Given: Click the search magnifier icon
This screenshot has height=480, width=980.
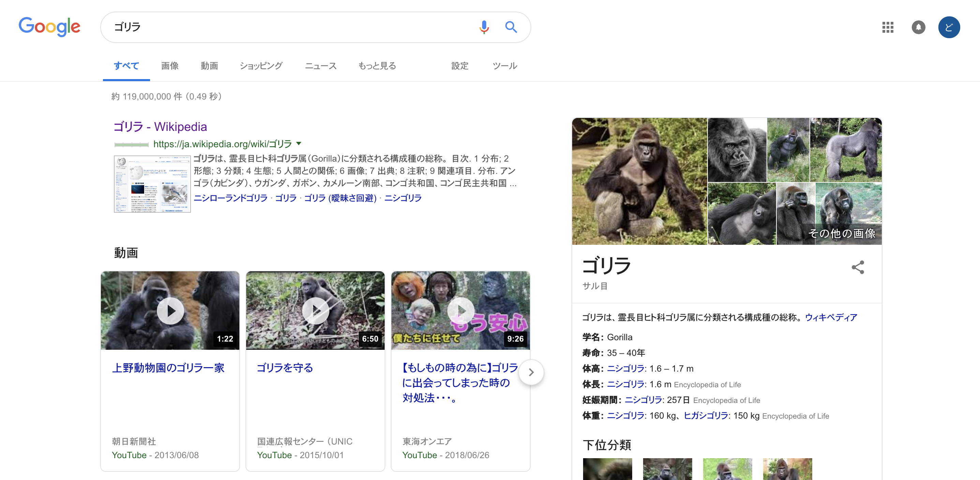Looking at the screenshot, I should click(511, 27).
